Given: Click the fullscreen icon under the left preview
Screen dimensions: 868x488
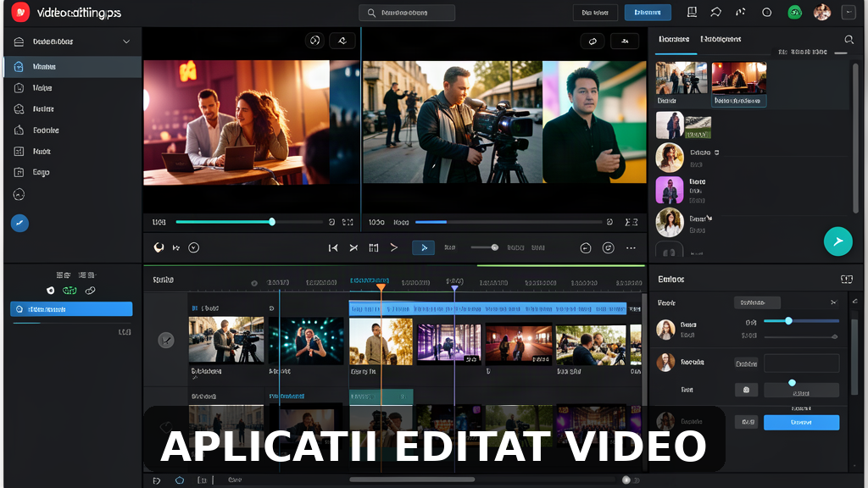Looking at the screenshot, I should (348, 222).
